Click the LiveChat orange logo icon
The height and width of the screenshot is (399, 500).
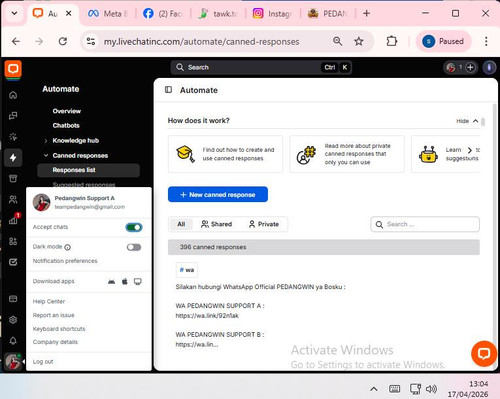(x=13, y=69)
